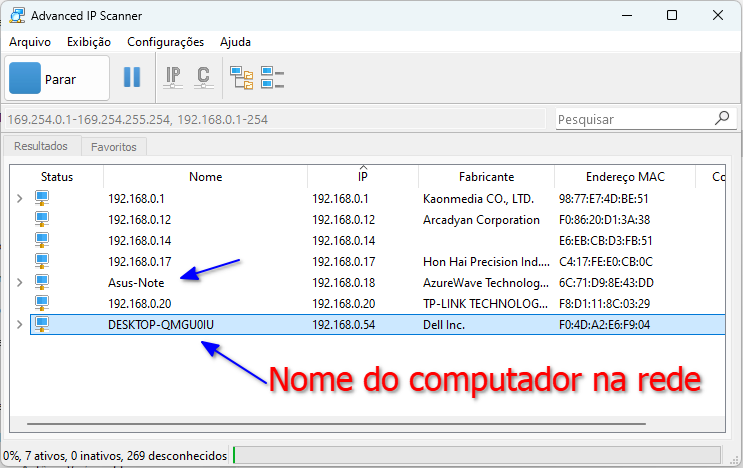743x468 pixels.
Task: Minimize the Advanced IP Scanner window
Action: [x=627, y=15]
